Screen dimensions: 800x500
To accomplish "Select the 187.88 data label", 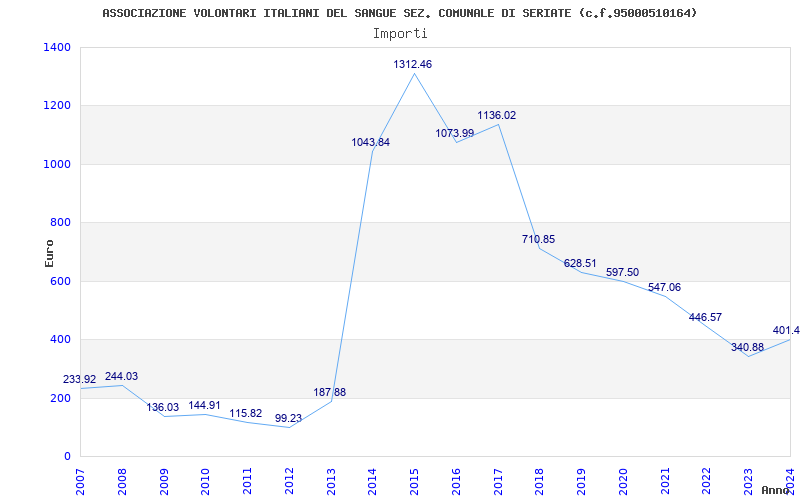I will (x=330, y=392).
